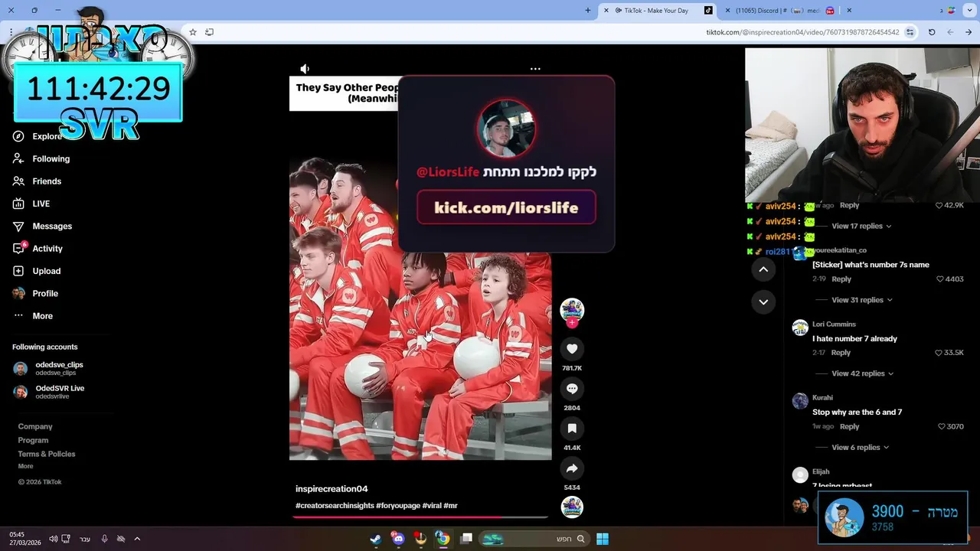The width and height of the screenshot is (980, 551).
Task: Reply to Lori Cummins comment
Action: click(841, 353)
